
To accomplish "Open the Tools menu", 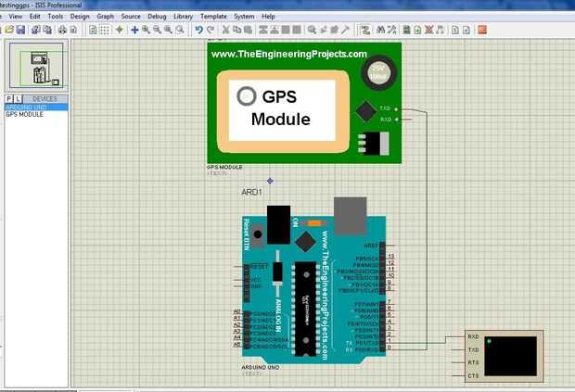I will [x=56, y=17].
